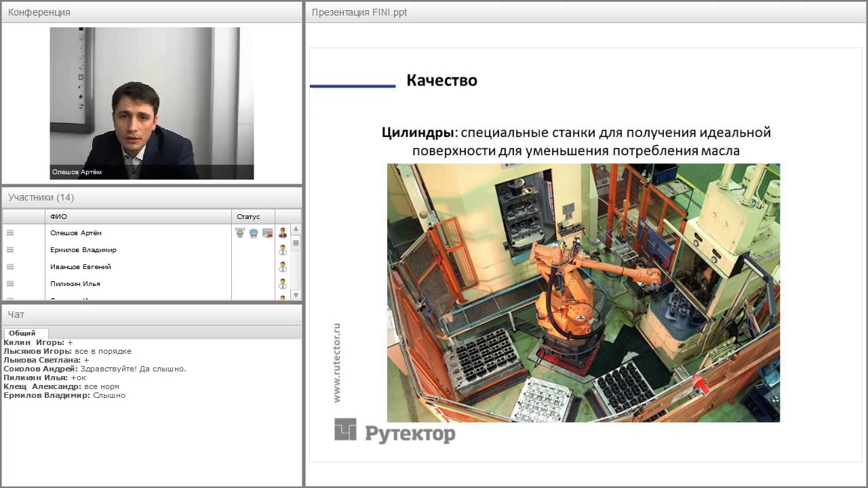Click the webcam status icon for Олешов Артём
Screen dimensions: 868x488
(254, 232)
